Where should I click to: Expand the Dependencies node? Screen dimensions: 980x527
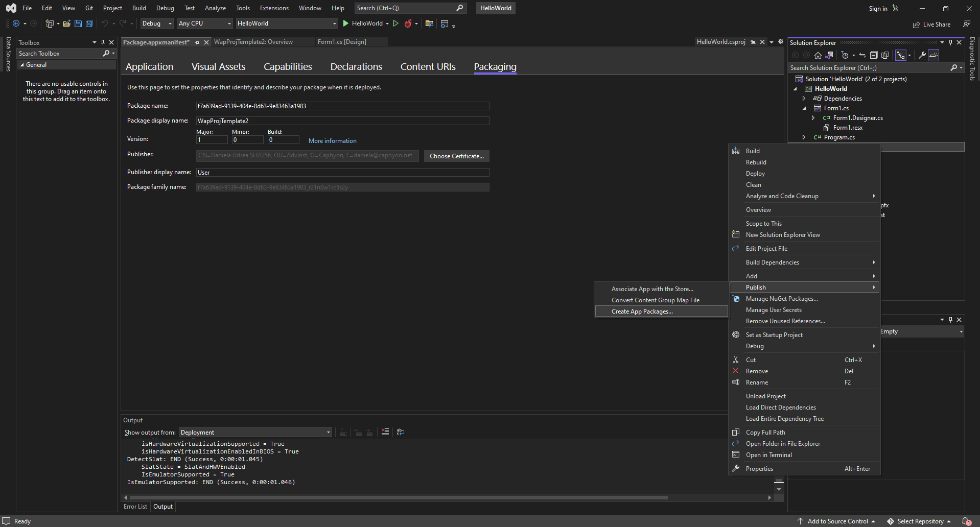pos(804,99)
